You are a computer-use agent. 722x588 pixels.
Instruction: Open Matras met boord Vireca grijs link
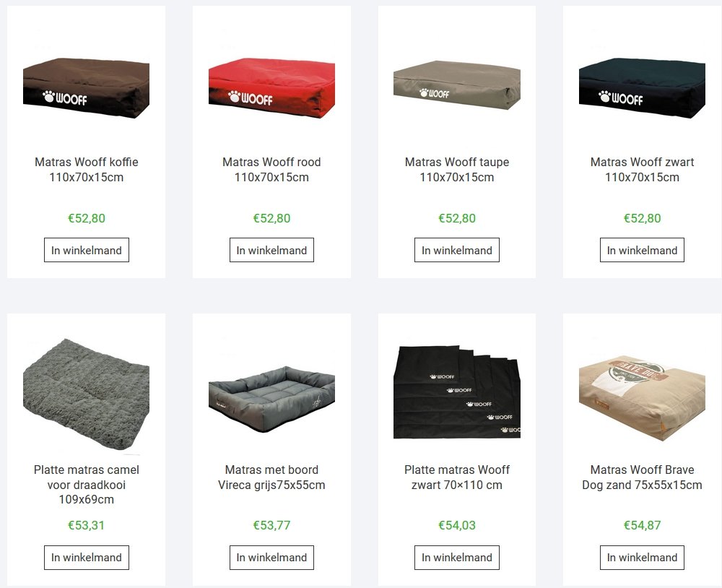pos(271,477)
